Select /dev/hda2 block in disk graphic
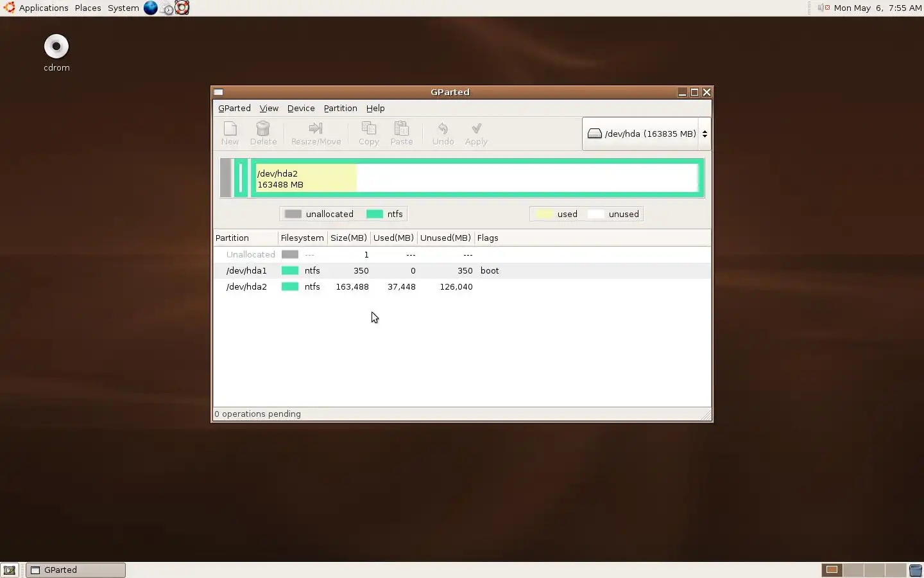Screen dimensions: 924x578 pos(477,178)
